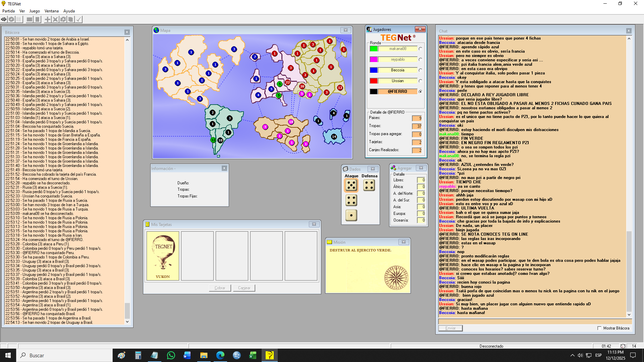The width and height of the screenshot is (644, 362).
Task: Click the connect plug toolbar icon
Action: coord(4,19)
